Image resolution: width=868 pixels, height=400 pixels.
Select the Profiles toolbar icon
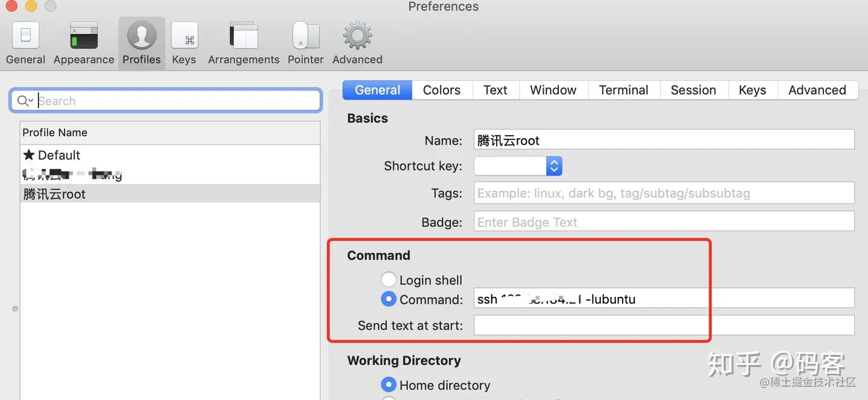click(x=142, y=37)
